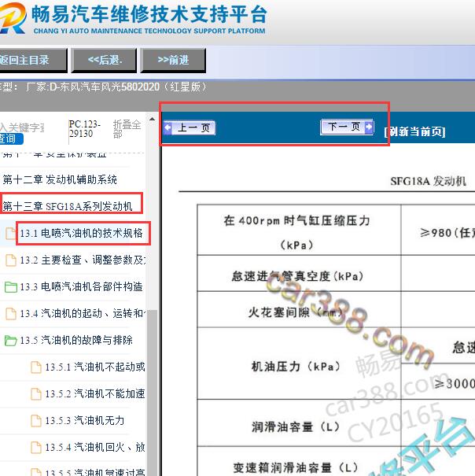Screen dimensions: 475x476
Task: Click the document icon beside 13.4
Action: point(11,314)
